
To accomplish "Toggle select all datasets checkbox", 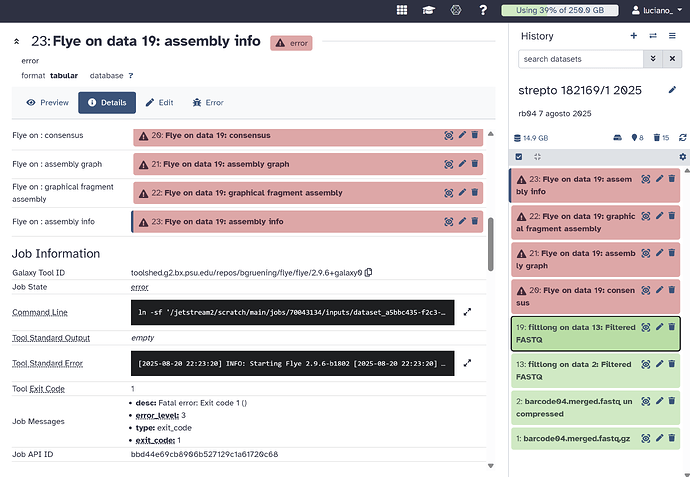I will click(519, 157).
